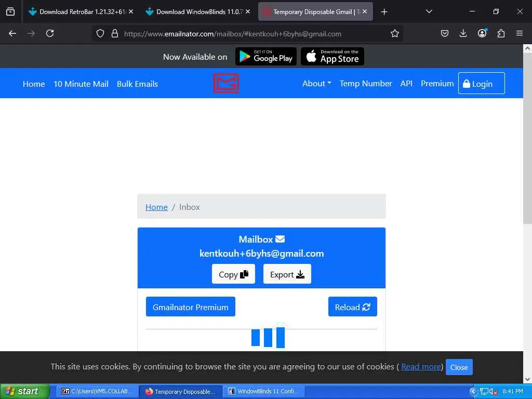Go back to previous page
532x399 pixels.
tap(12, 33)
